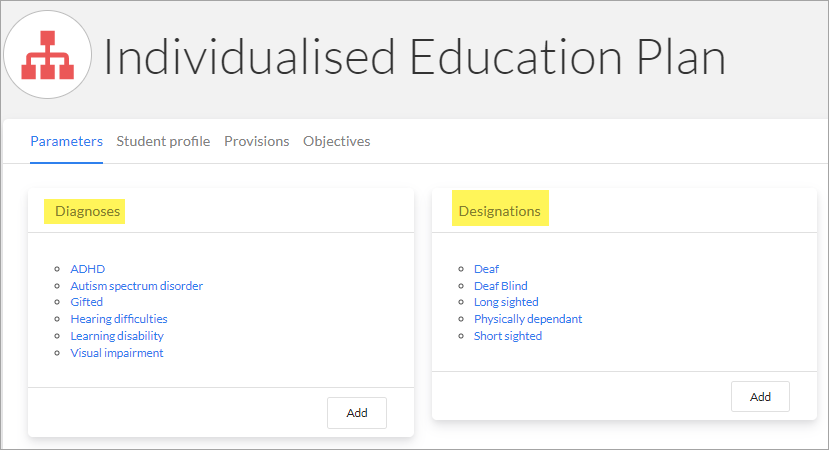Select the Learning disability link
The image size is (829, 450).
pyautogui.click(x=117, y=336)
